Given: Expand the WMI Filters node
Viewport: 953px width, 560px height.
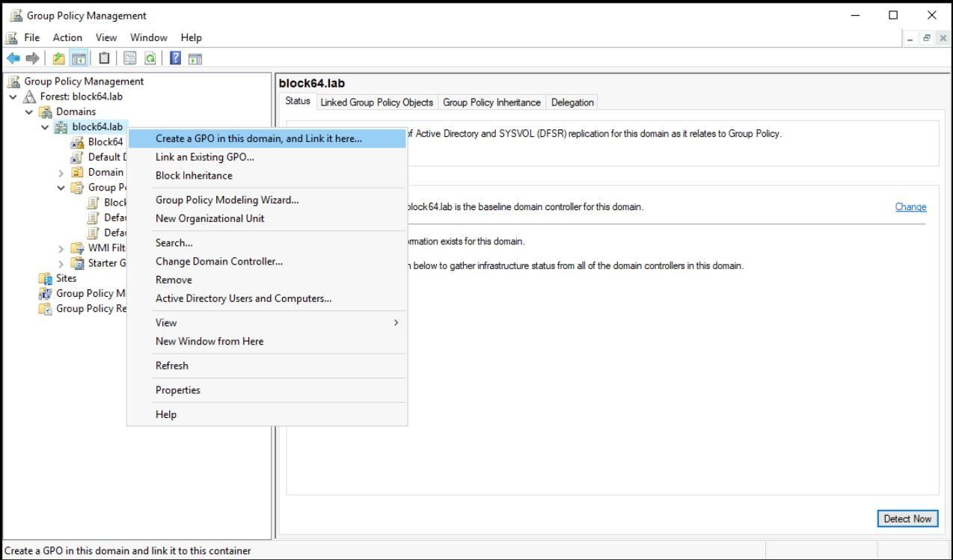Looking at the screenshot, I should coord(61,247).
